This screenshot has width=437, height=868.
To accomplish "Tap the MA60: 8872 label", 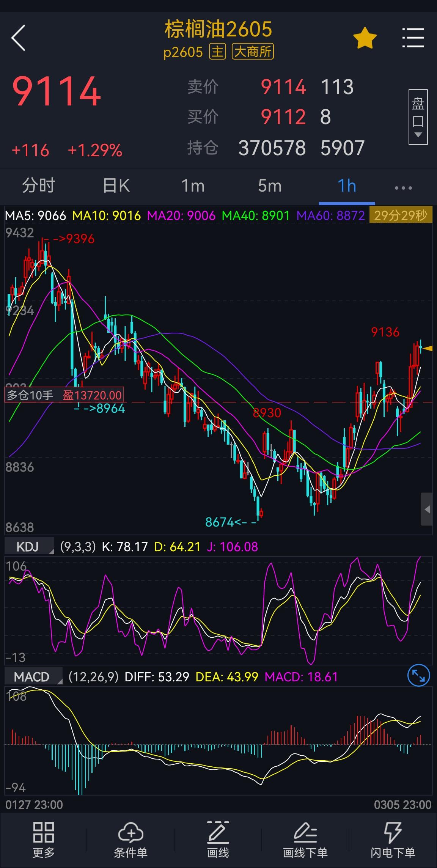I will tap(330, 215).
